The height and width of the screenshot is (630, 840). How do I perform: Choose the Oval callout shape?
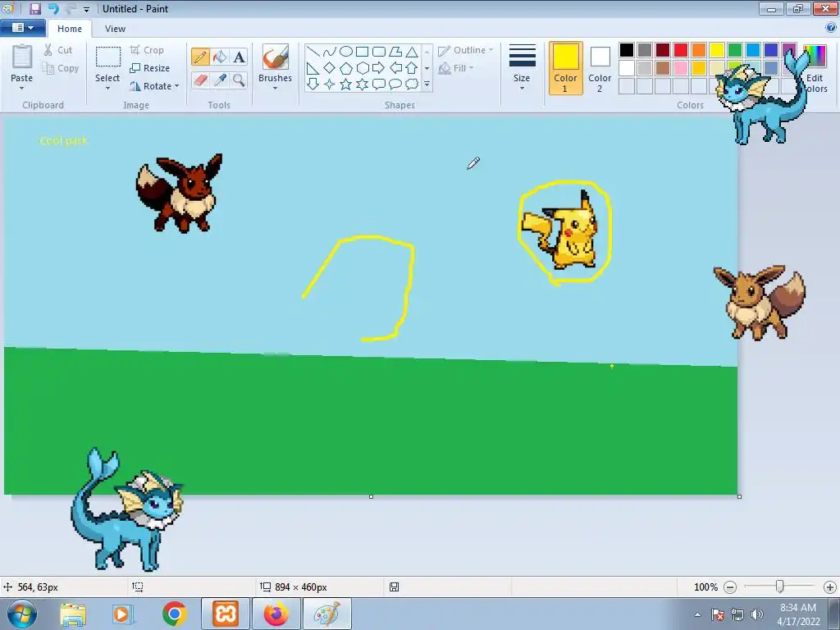(395, 84)
